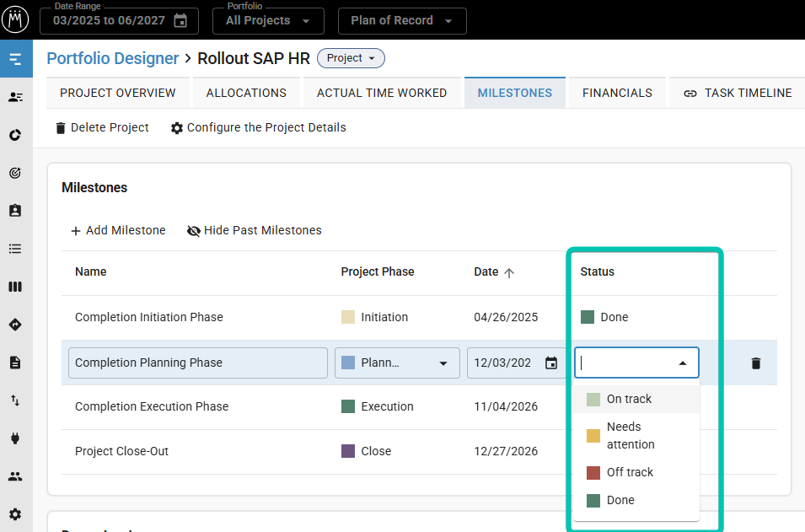Click the Status column header
Image resolution: width=805 pixels, height=532 pixels.
click(x=597, y=271)
